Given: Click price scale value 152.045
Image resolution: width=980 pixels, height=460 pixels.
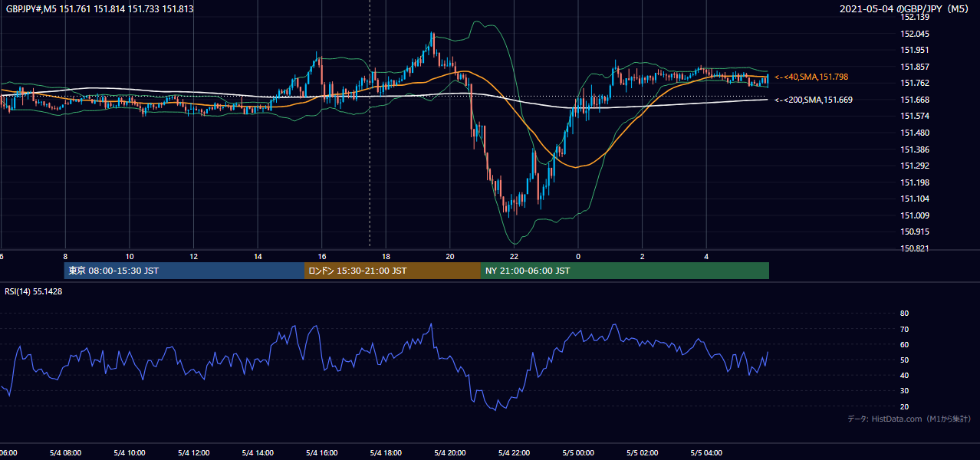Looking at the screenshot, I should point(914,34).
